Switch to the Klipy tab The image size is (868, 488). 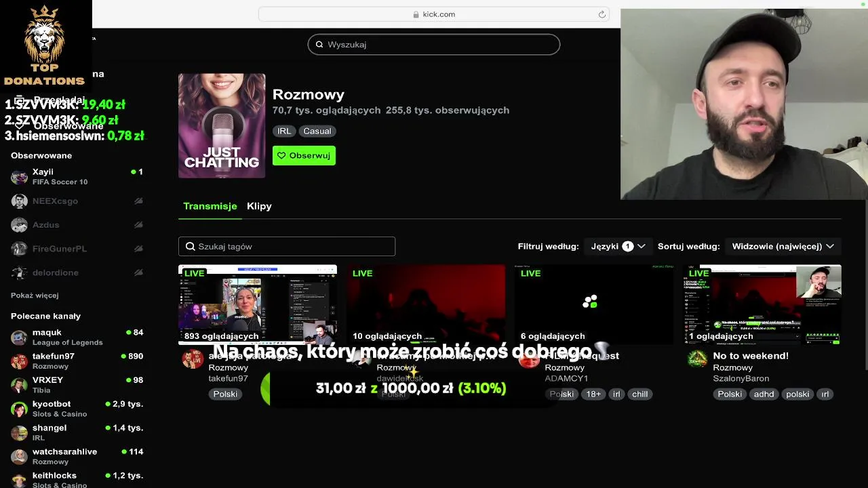click(259, 206)
